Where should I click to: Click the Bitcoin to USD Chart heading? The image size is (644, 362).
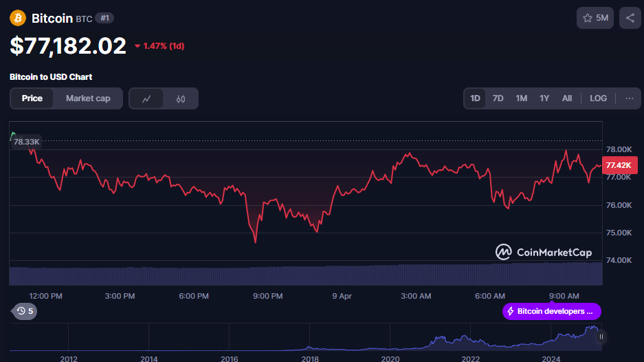coord(51,77)
